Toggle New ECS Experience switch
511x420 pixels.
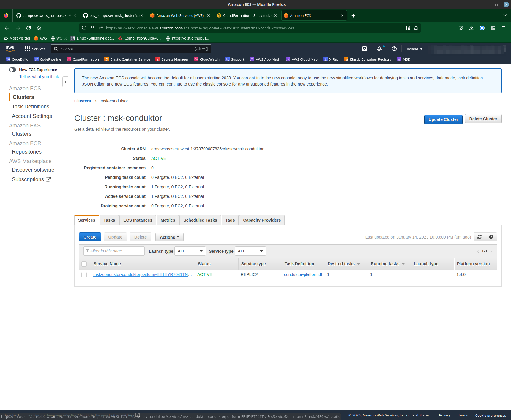(x=12, y=70)
